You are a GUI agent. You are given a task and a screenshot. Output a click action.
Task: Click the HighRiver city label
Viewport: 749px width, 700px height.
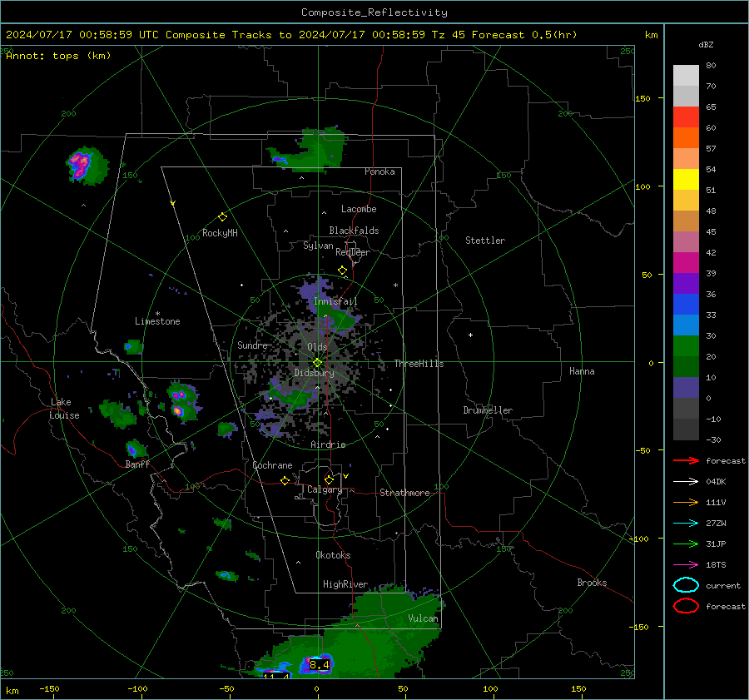click(x=345, y=585)
